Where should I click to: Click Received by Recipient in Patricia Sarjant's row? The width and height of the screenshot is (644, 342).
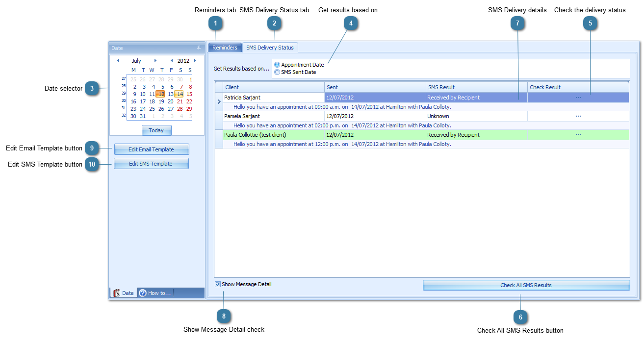click(x=477, y=98)
